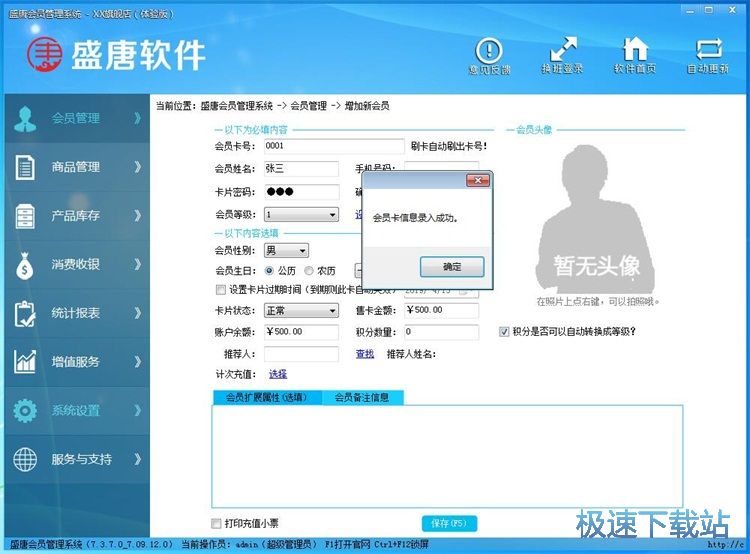Viewport: 750px width, 554px height.
Task: Click the 自动更新 auto update icon
Action: 708,52
